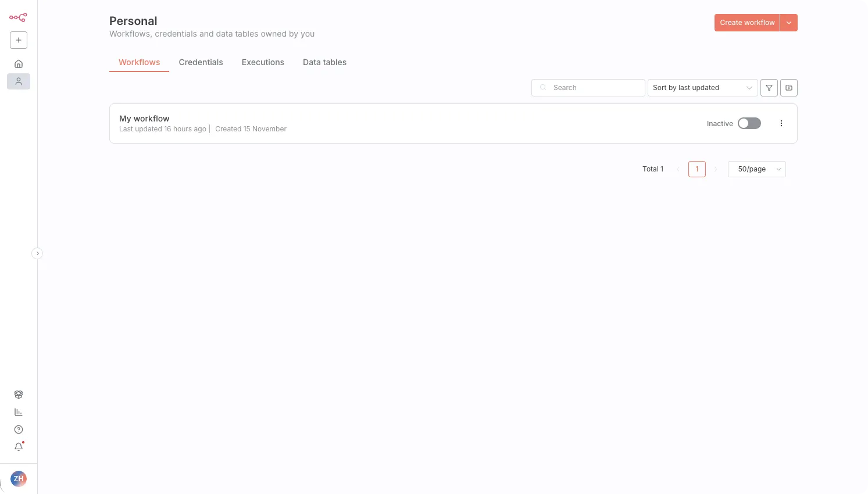Select the Personal project sidebar icon
868x494 pixels.
pyautogui.click(x=19, y=81)
